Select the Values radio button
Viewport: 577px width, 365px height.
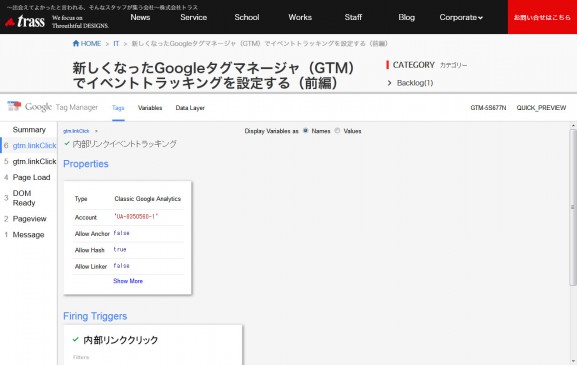point(337,131)
